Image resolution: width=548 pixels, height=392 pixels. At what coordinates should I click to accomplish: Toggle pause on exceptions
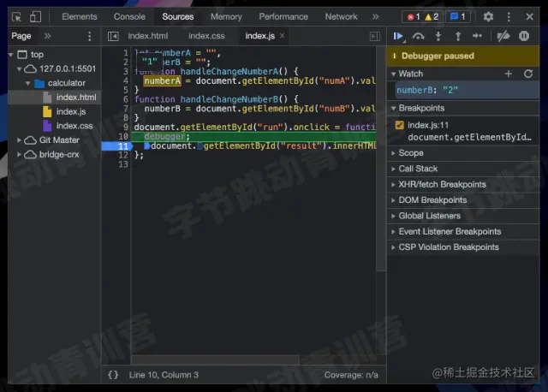coord(524,36)
